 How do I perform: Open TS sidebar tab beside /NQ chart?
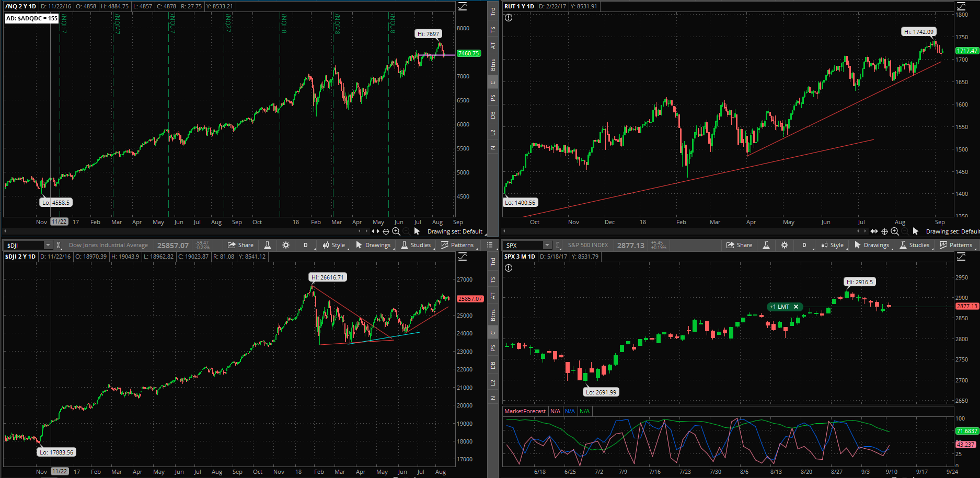click(493, 30)
